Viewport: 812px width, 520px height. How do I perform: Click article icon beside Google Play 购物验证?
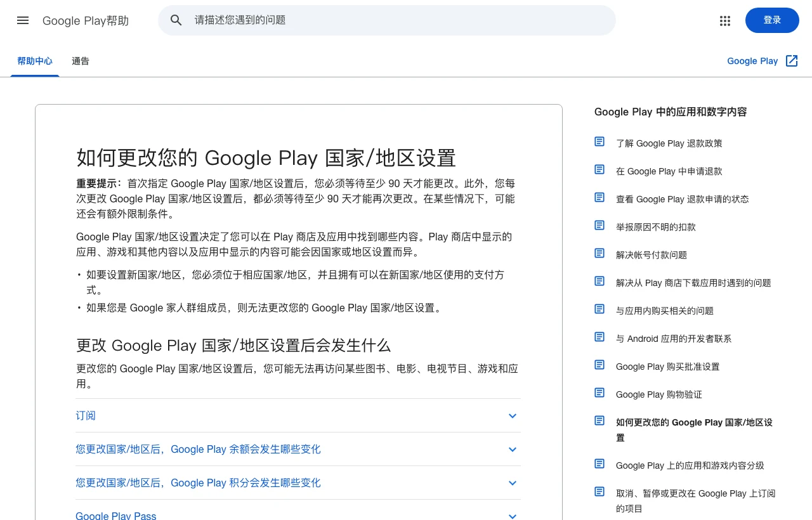pyautogui.click(x=599, y=393)
